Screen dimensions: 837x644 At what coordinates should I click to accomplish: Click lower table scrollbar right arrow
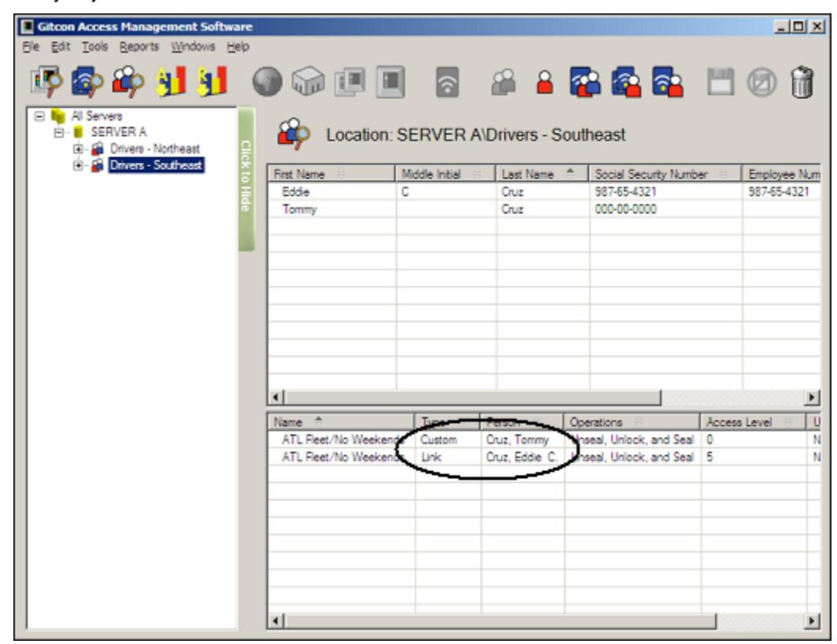coord(812,621)
